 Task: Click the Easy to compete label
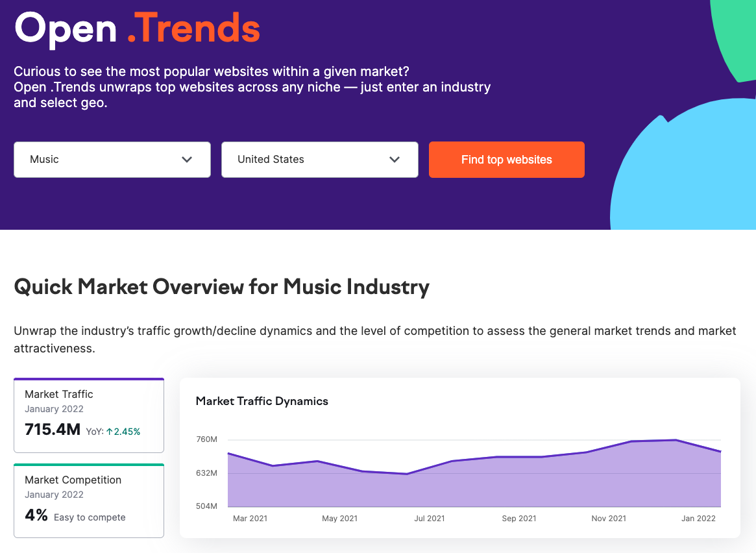tap(90, 517)
